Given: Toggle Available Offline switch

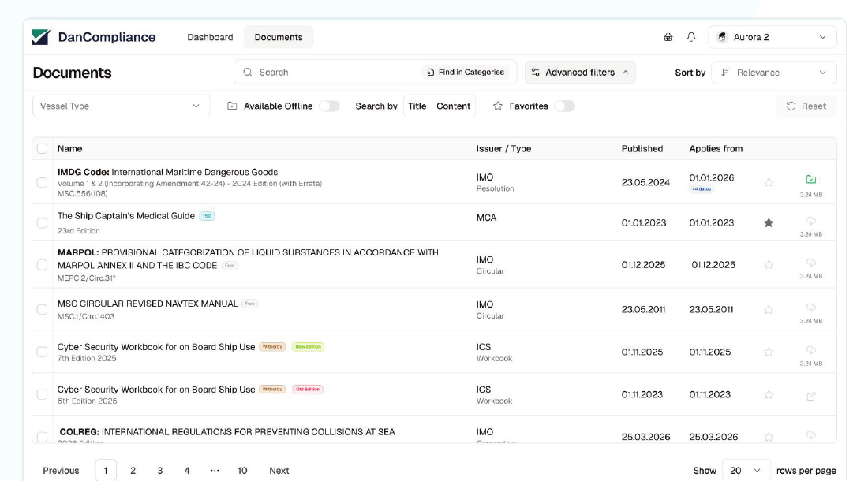Looking at the screenshot, I should click(x=329, y=106).
